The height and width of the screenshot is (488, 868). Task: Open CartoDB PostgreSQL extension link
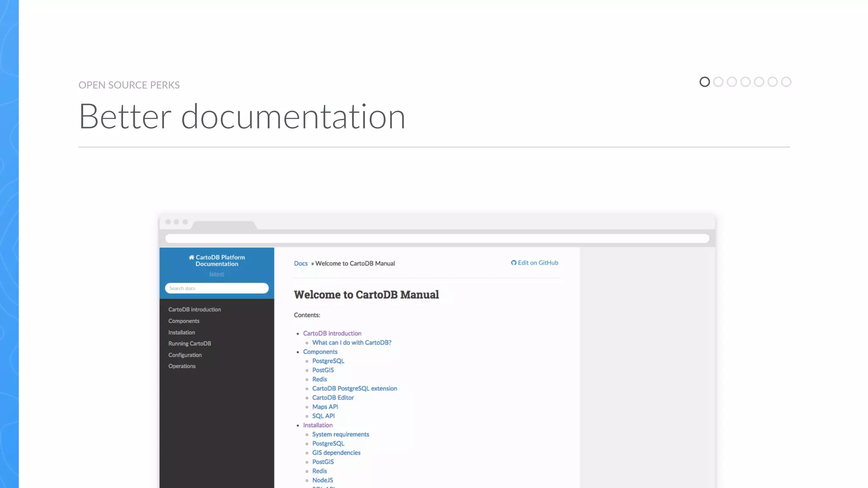coord(355,388)
